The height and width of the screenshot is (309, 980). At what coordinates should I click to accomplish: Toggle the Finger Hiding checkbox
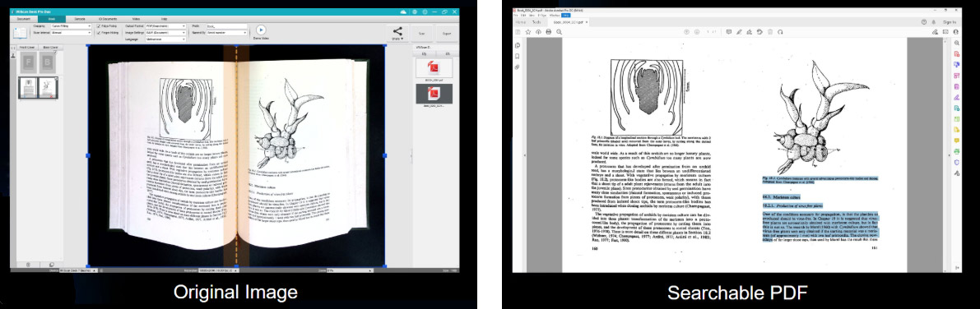click(x=98, y=32)
